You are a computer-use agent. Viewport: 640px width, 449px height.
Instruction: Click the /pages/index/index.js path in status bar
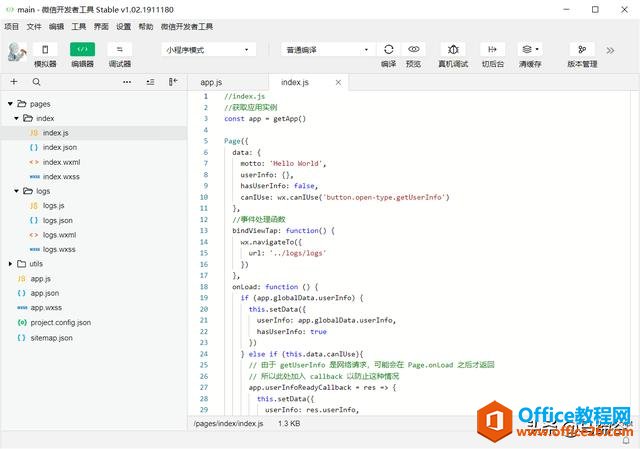click(229, 424)
